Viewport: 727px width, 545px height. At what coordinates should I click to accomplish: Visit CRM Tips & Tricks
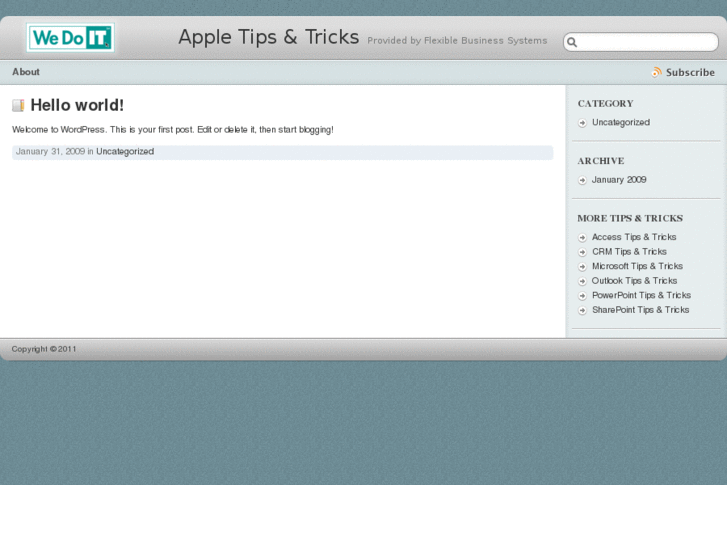(629, 252)
